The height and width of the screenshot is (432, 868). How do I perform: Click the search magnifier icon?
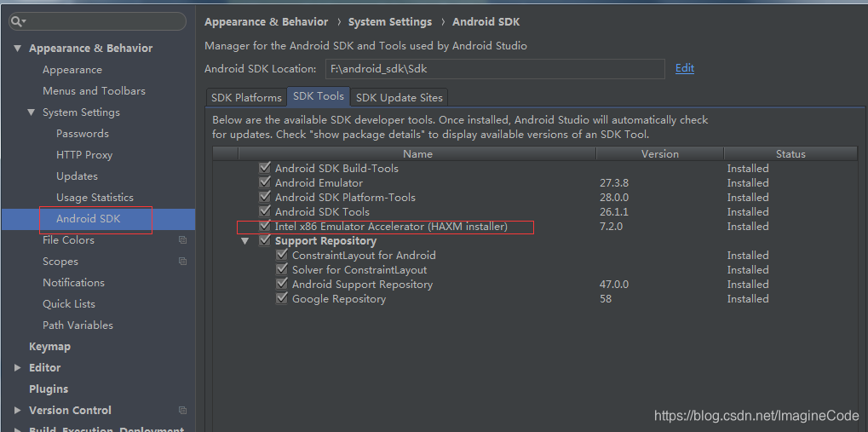(x=18, y=21)
